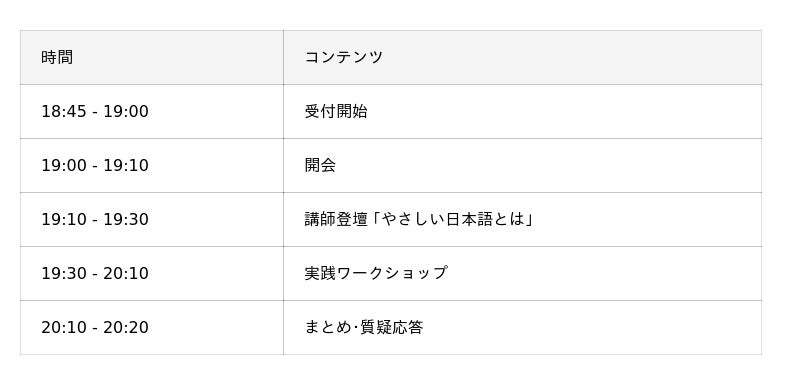Click the word 質疑応答
The height and width of the screenshot is (385, 800).
(392, 327)
